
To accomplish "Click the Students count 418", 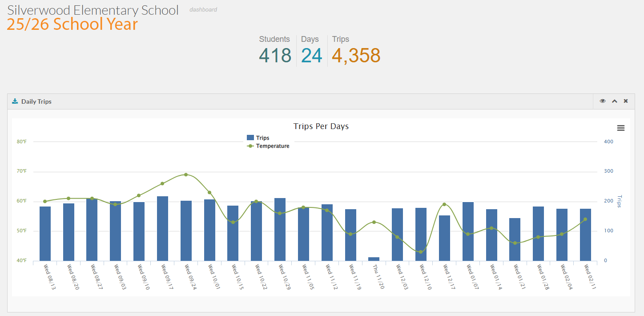I will (x=275, y=56).
